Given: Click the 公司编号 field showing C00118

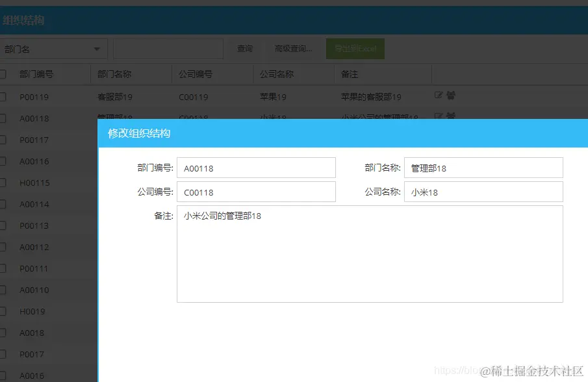Looking at the screenshot, I should (256, 192).
